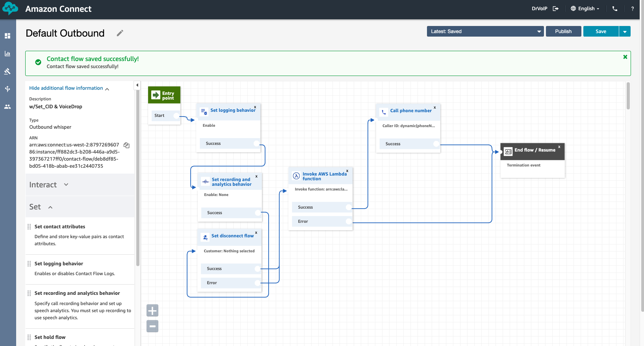Open the routing icon in left sidebar

pyautogui.click(x=7, y=89)
